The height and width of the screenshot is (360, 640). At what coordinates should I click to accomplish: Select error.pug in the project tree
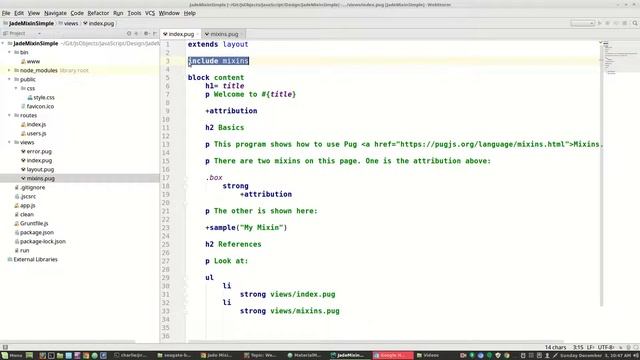36,151
